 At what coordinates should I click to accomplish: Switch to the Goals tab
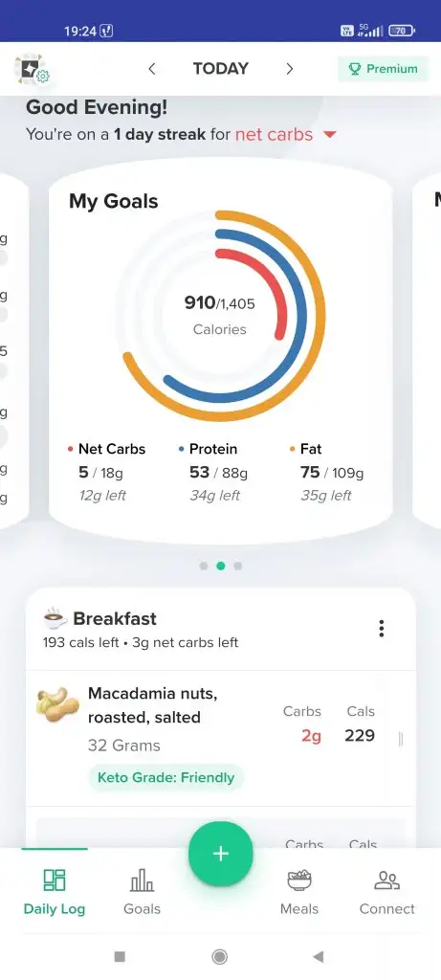point(142,891)
